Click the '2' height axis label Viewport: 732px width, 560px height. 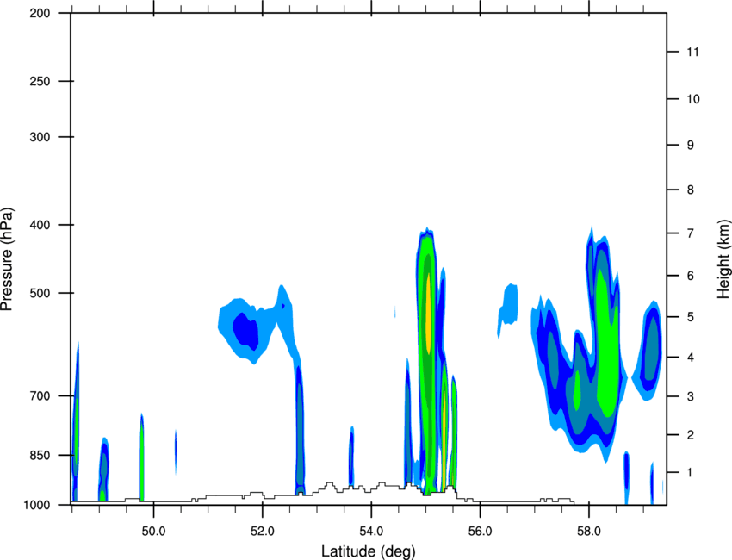coord(691,435)
